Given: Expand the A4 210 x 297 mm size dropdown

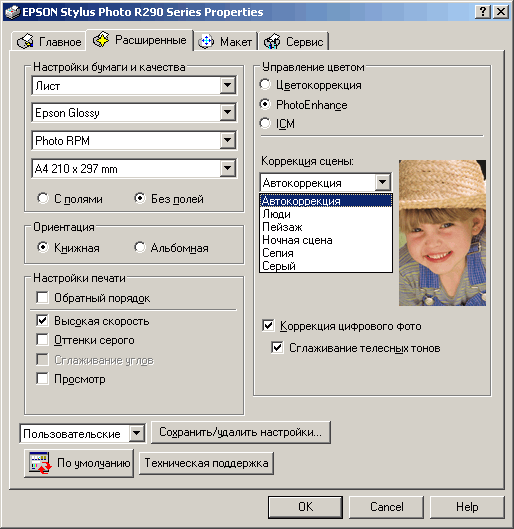Looking at the screenshot, I should (228, 168).
